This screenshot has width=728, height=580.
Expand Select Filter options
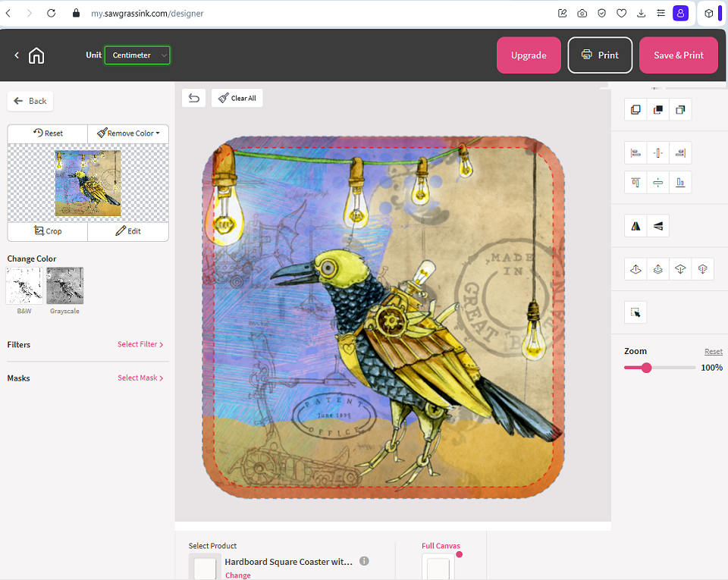[x=140, y=344]
